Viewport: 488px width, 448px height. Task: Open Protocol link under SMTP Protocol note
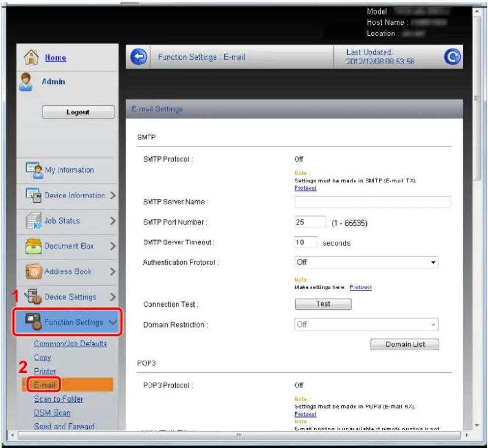tap(305, 188)
